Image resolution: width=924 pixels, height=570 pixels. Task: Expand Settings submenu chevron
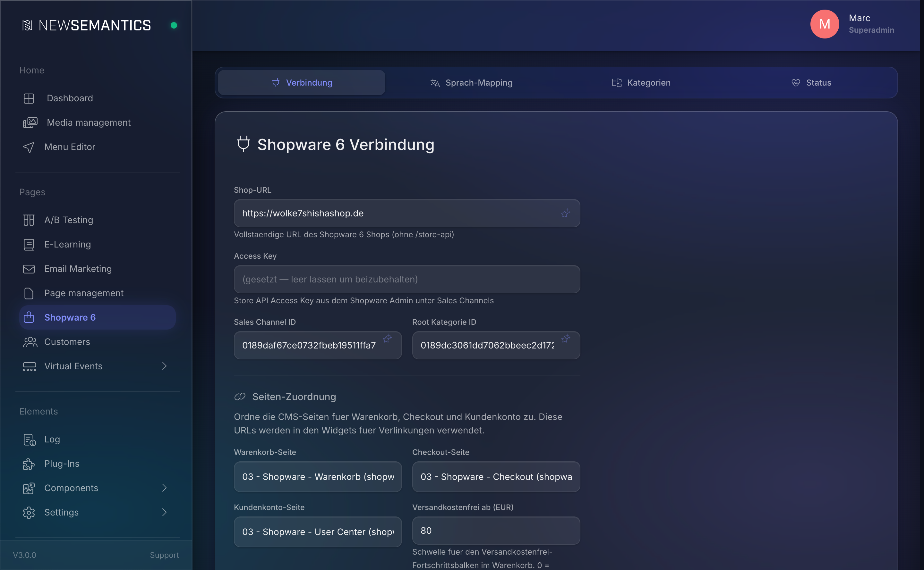(x=164, y=512)
